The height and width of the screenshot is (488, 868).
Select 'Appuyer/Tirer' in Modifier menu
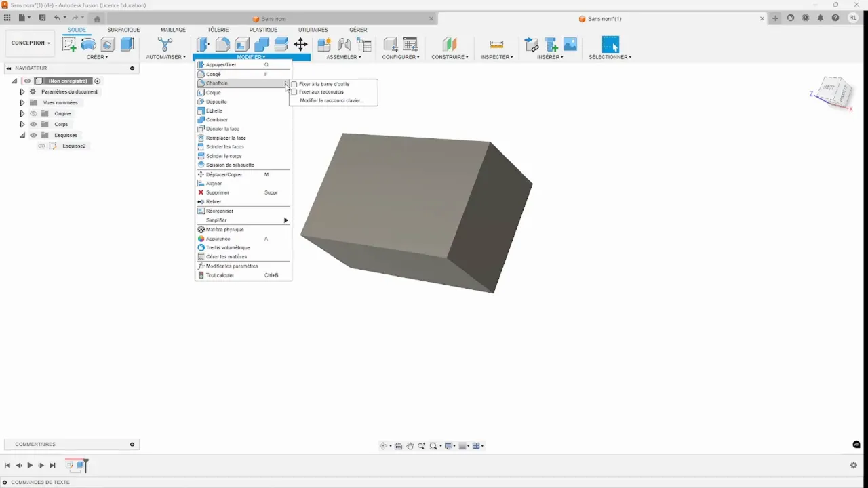coord(243,64)
